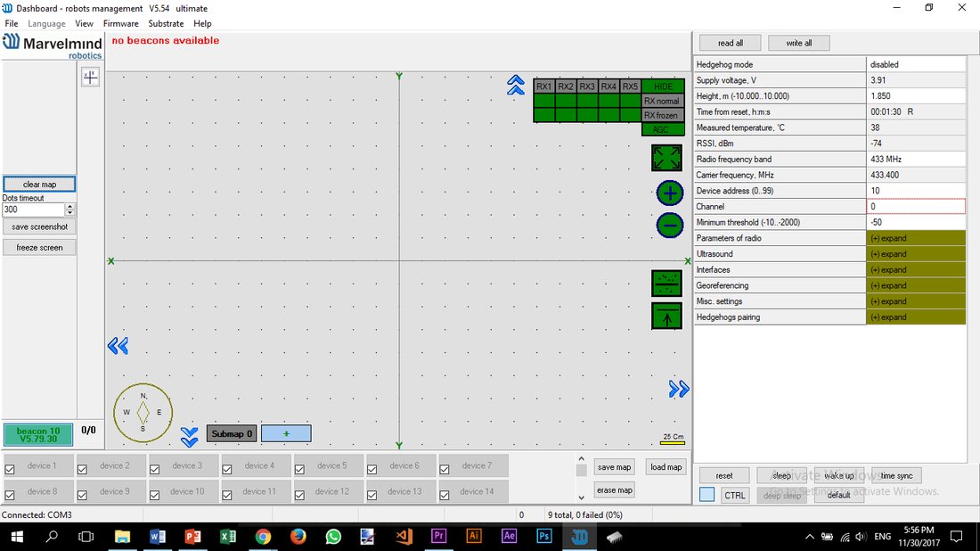Viewport: 980px width, 551px height.
Task: Open the Firmware menu
Action: [120, 23]
